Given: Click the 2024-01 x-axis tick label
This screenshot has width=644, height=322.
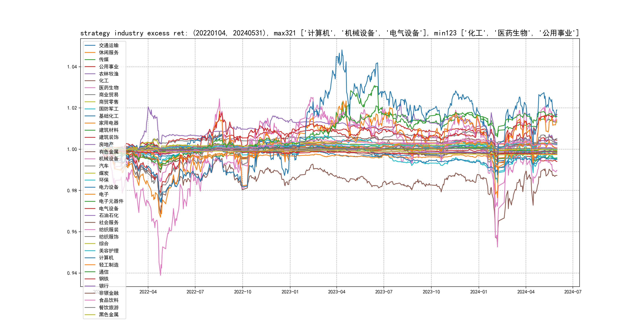Looking at the screenshot, I should click(478, 292).
